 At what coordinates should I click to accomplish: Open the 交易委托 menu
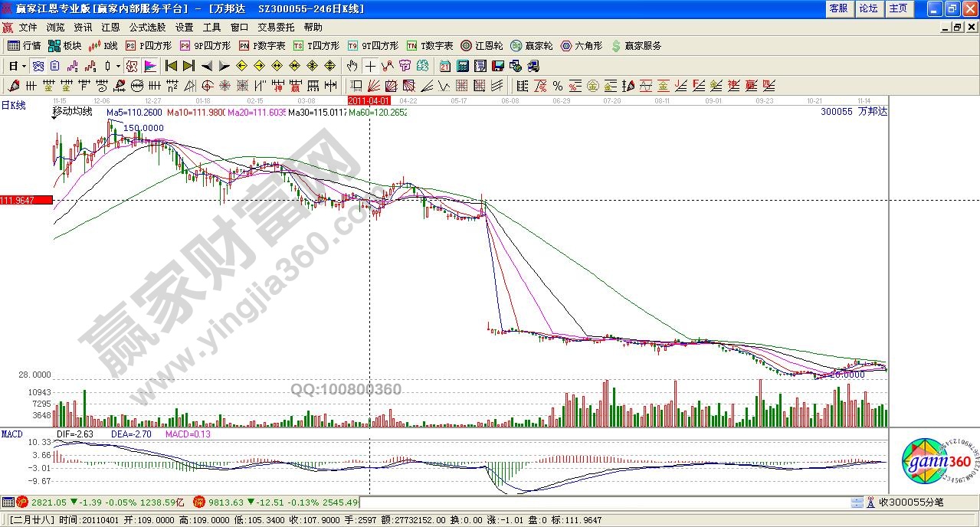(x=273, y=28)
